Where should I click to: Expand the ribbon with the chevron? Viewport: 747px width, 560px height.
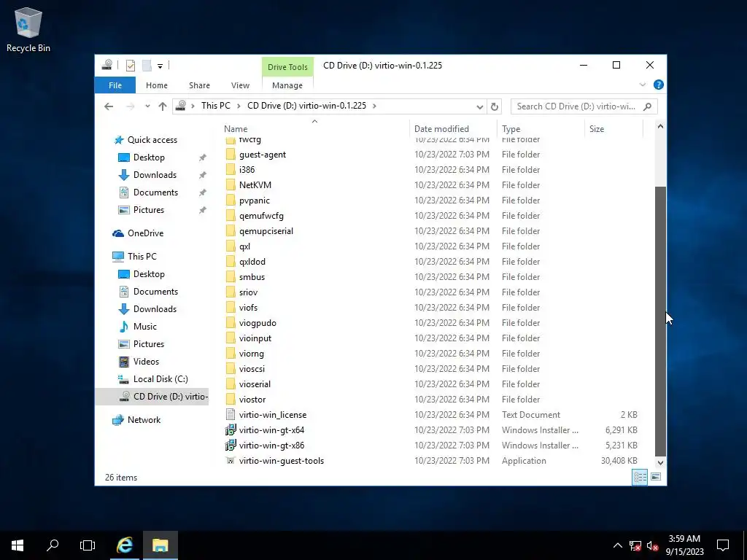642,85
